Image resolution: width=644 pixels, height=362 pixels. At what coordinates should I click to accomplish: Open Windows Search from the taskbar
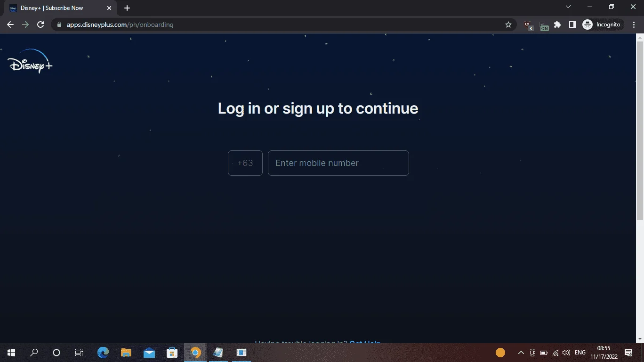click(x=34, y=353)
